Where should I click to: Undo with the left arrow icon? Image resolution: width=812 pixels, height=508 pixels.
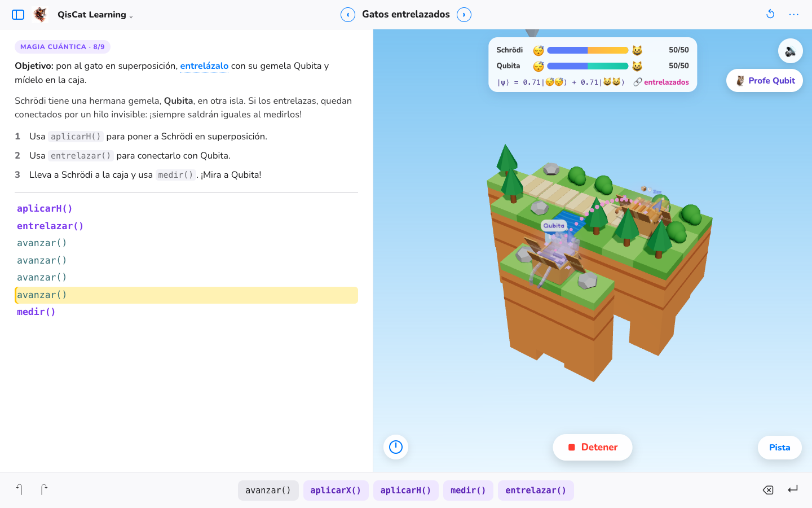pos(19,490)
